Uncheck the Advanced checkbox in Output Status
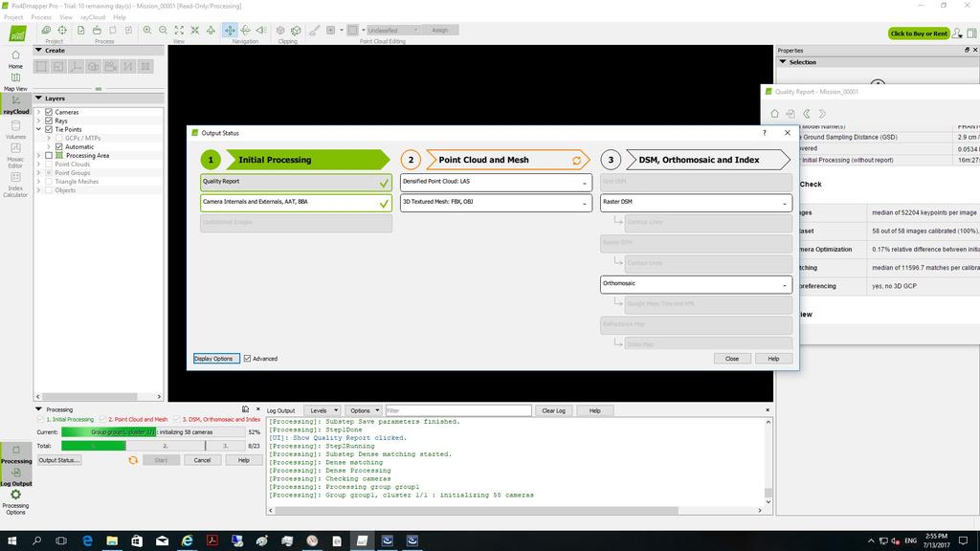Image resolution: width=980 pixels, height=551 pixels. tap(248, 359)
